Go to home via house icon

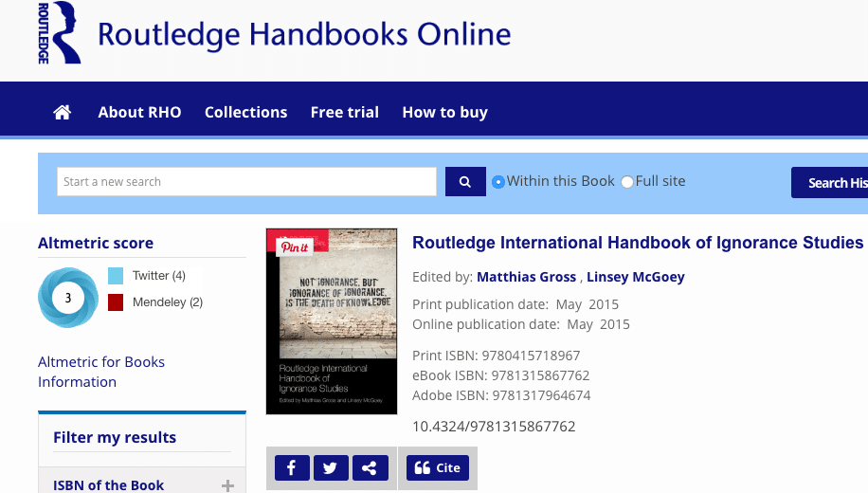[x=62, y=113]
